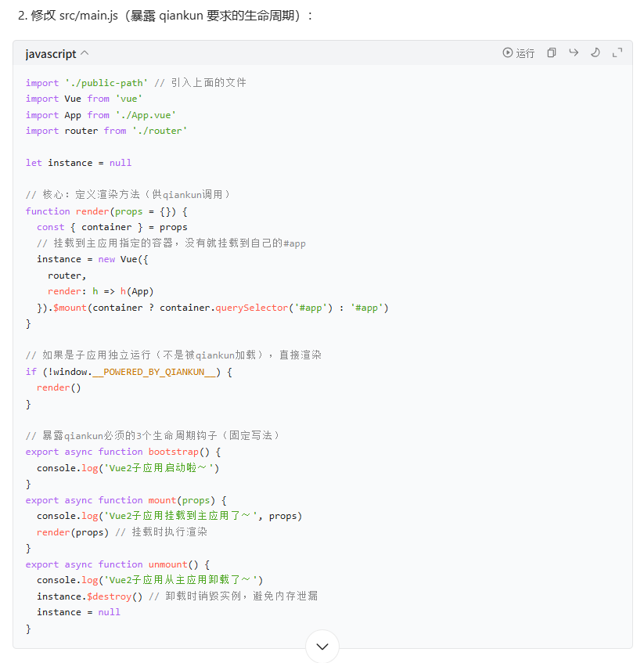Viewport: 644px width, 663px height.
Task: Run the JavaScript code snippet
Action: (x=518, y=53)
